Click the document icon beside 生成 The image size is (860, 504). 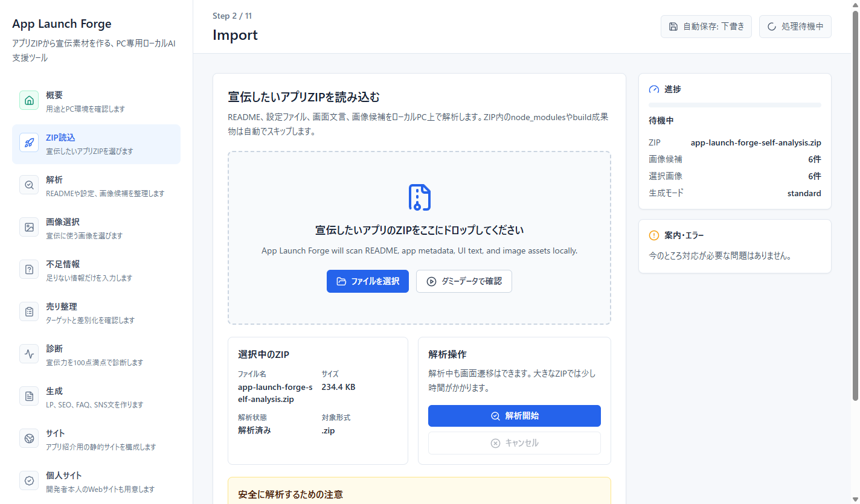point(29,396)
